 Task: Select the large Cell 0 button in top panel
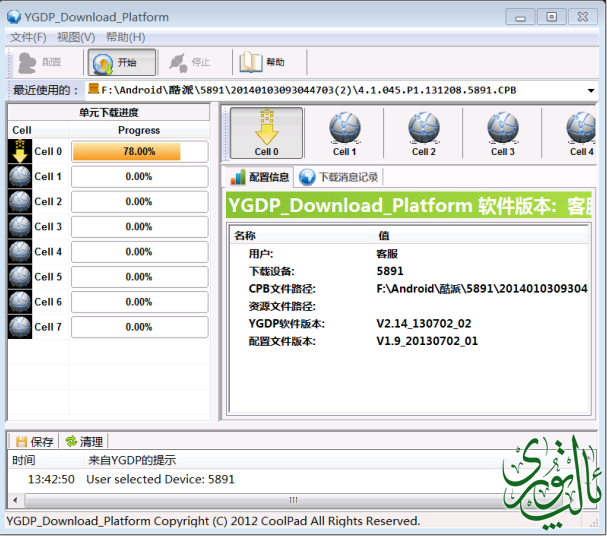point(266,133)
